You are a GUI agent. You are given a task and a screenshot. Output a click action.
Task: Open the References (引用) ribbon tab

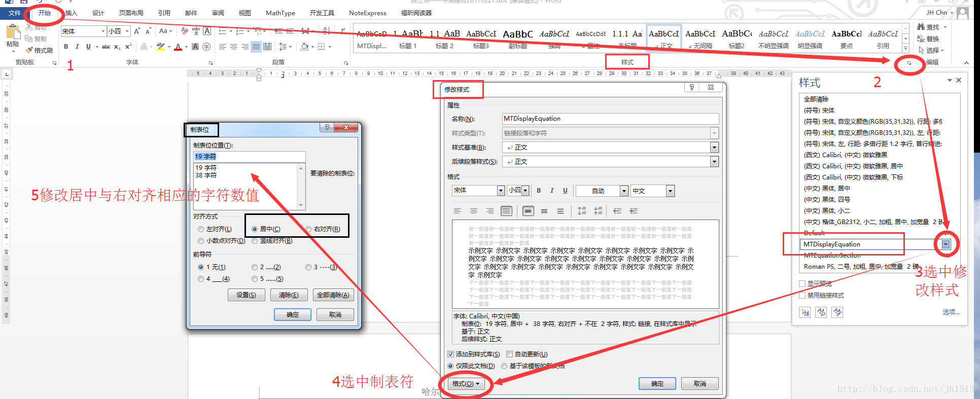click(x=164, y=13)
